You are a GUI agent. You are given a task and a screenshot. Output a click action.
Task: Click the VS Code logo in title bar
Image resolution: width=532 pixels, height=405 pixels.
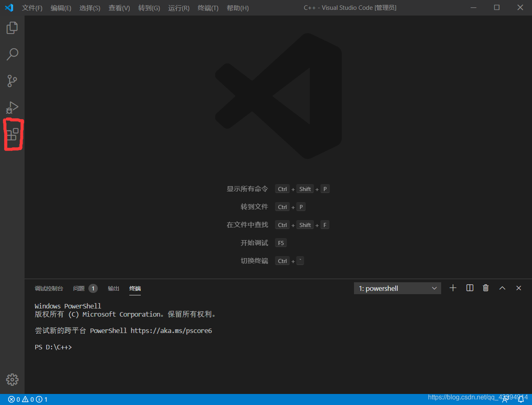(9, 8)
